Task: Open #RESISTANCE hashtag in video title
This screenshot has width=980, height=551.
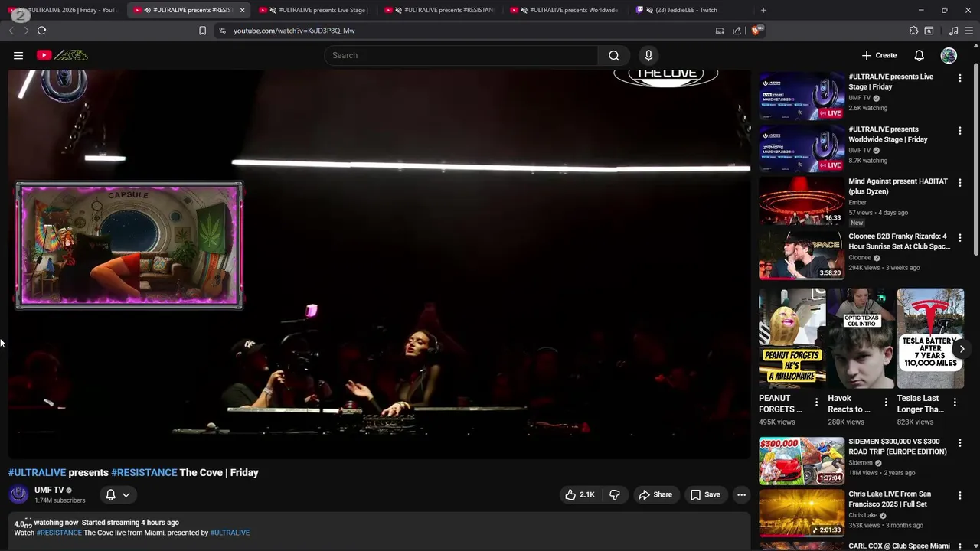Action: pyautogui.click(x=144, y=472)
